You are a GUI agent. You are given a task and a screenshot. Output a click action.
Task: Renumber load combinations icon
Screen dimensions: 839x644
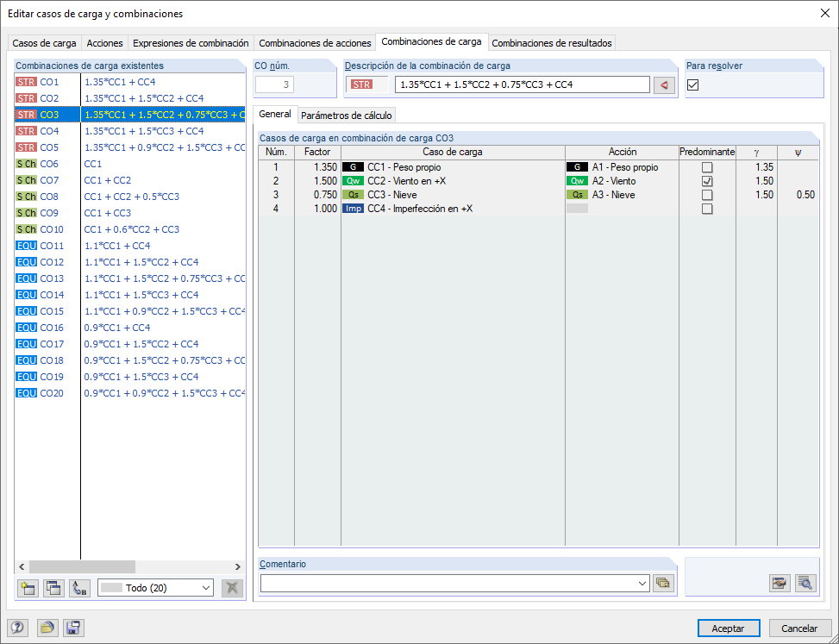coord(79,588)
